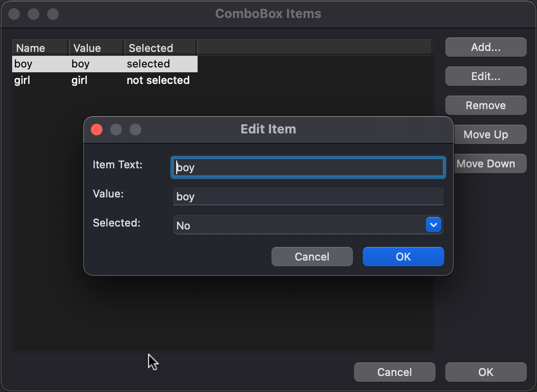
Task: Click the Add... button
Action: click(486, 48)
